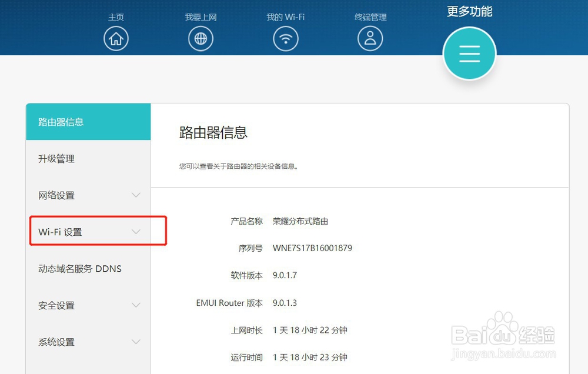
Task: Click the 终端管理 user icon
Action: coord(370,38)
